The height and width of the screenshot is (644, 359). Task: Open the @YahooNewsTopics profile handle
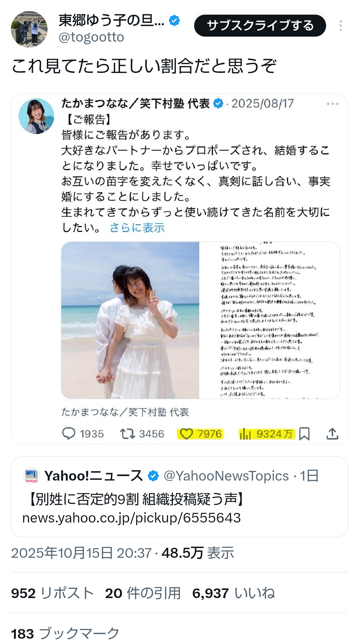226,476
